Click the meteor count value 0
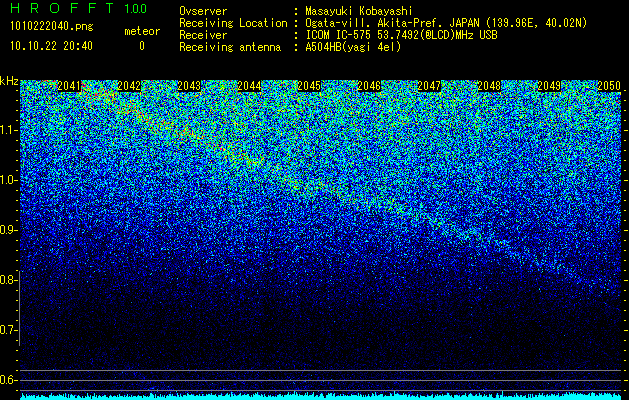 142,46
